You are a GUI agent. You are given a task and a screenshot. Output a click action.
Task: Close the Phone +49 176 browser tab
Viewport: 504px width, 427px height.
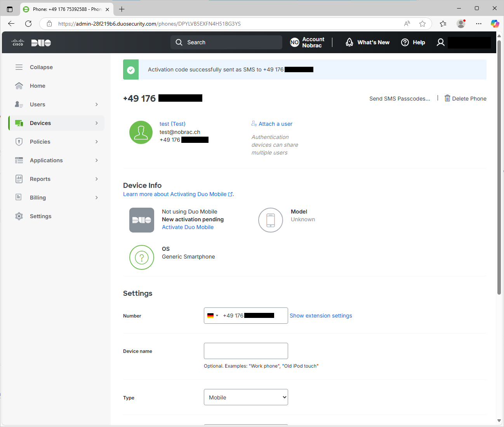[x=107, y=9]
